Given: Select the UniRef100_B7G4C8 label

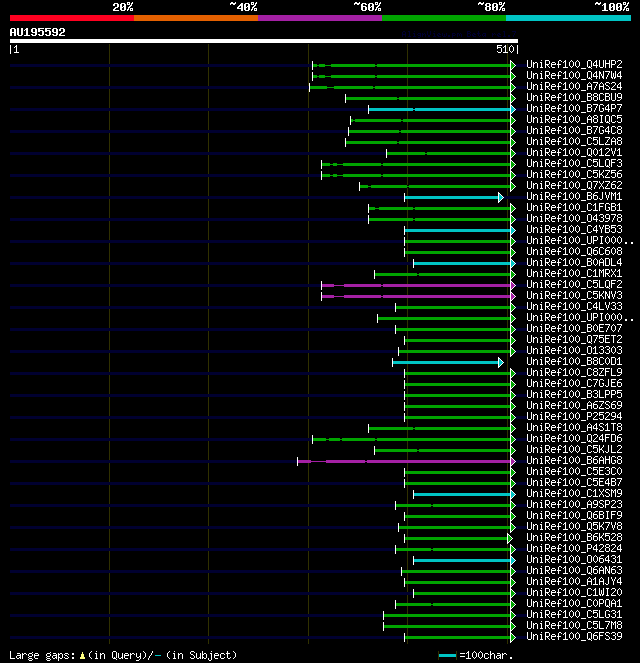Looking at the screenshot, I should pyautogui.click(x=574, y=130).
